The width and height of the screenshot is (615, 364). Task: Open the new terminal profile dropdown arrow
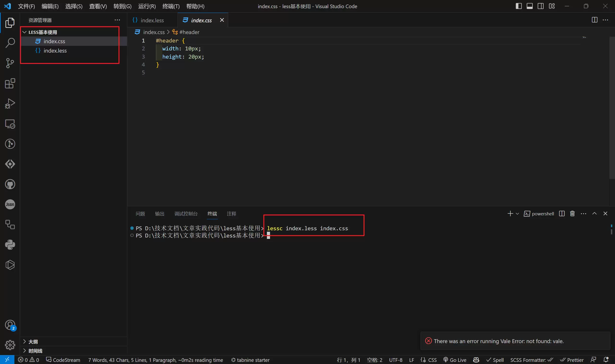tap(517, 214)
